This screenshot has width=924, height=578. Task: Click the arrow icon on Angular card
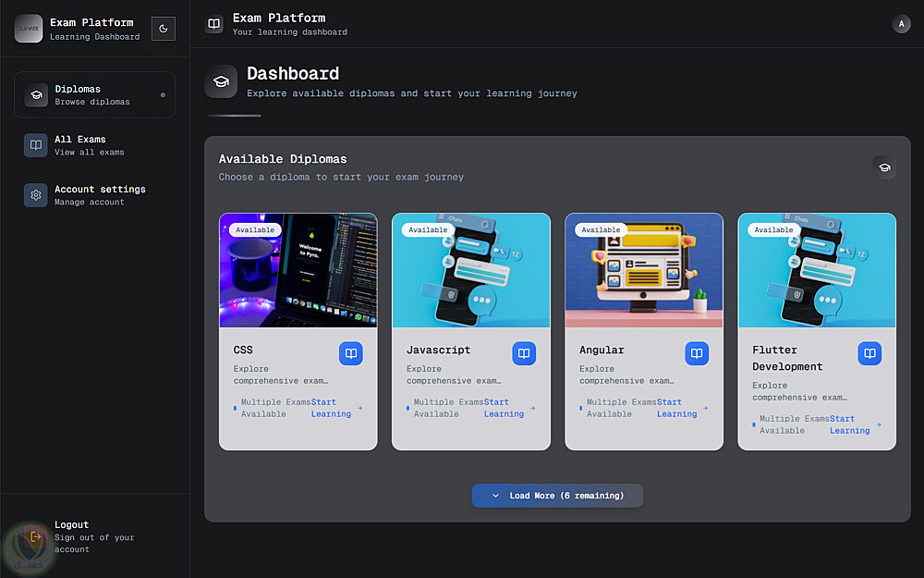point(705,408)
